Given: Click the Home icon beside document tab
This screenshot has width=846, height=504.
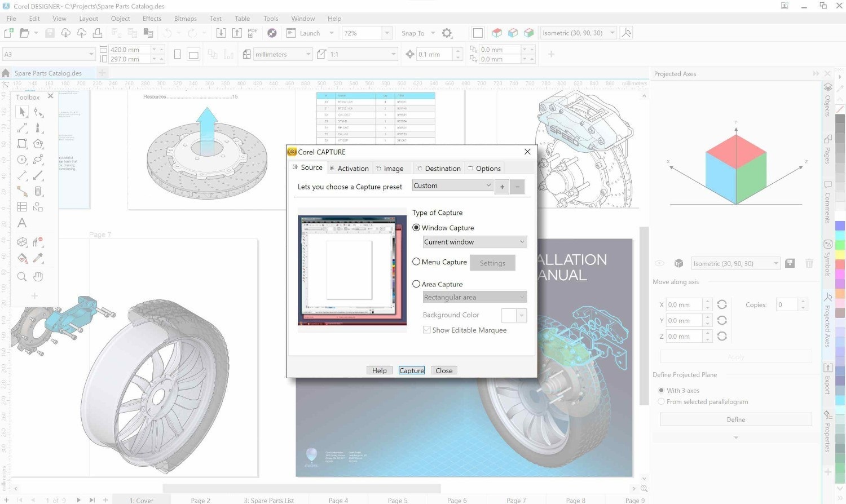Looking at the screenshot, I should 6,73.
